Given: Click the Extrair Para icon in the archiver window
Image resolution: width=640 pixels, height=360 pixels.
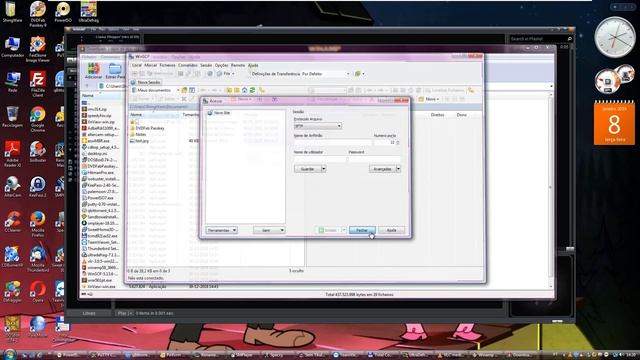Looking at the screenshot, I should click(x=115, y=71).
